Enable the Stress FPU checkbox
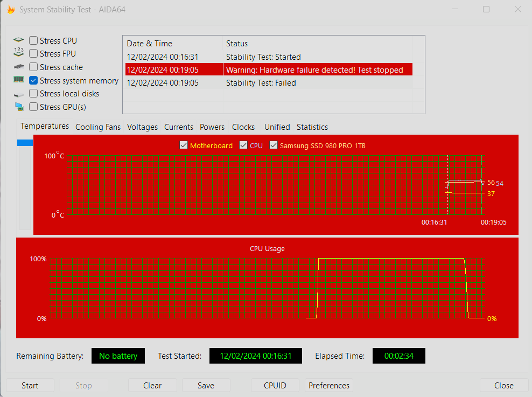The width and height of the screenshot is (532, 397). click(x=33, y=54)
